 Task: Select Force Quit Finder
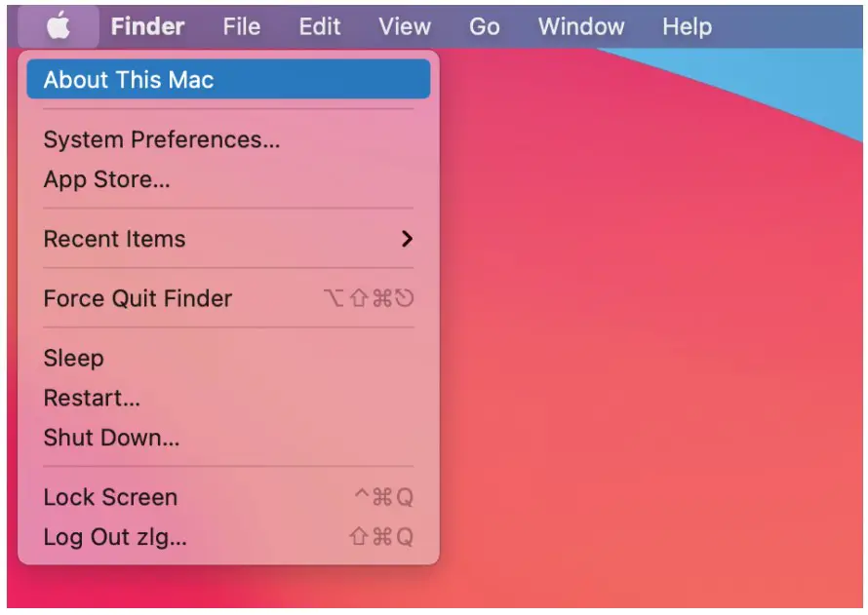pyautogui.click(x=228, y=298)
